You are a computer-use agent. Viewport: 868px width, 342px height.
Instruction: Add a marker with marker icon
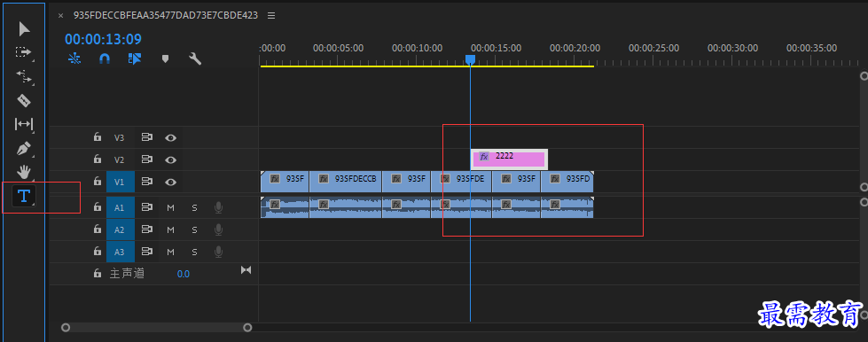point(165,58)
